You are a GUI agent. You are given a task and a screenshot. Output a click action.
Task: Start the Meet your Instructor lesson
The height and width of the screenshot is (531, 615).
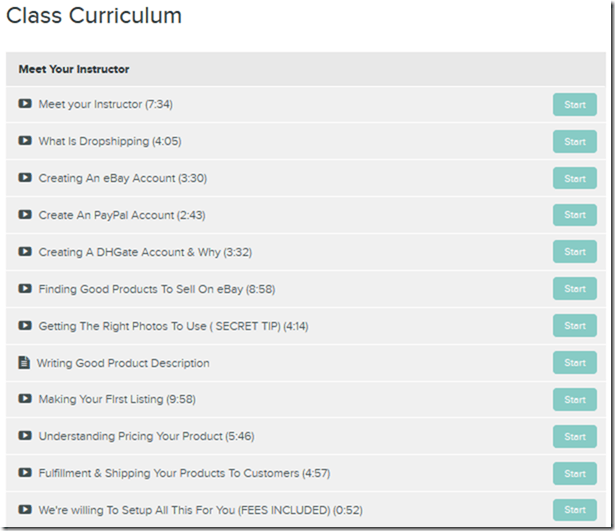tap(574, 105)
